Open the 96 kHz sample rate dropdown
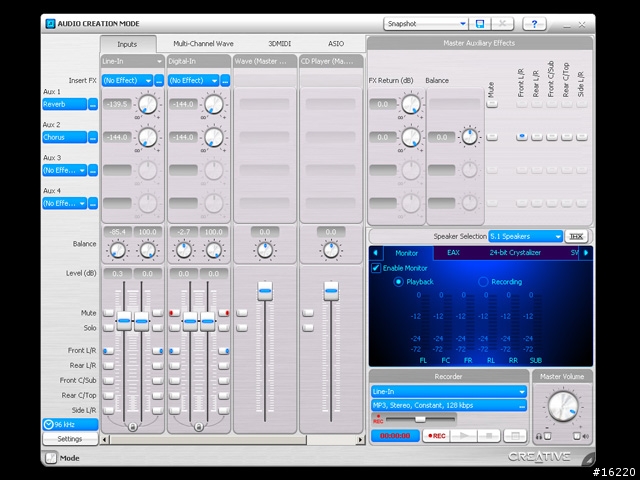The height and width of the screenshot is (480, 640). (x=70, y=424)
